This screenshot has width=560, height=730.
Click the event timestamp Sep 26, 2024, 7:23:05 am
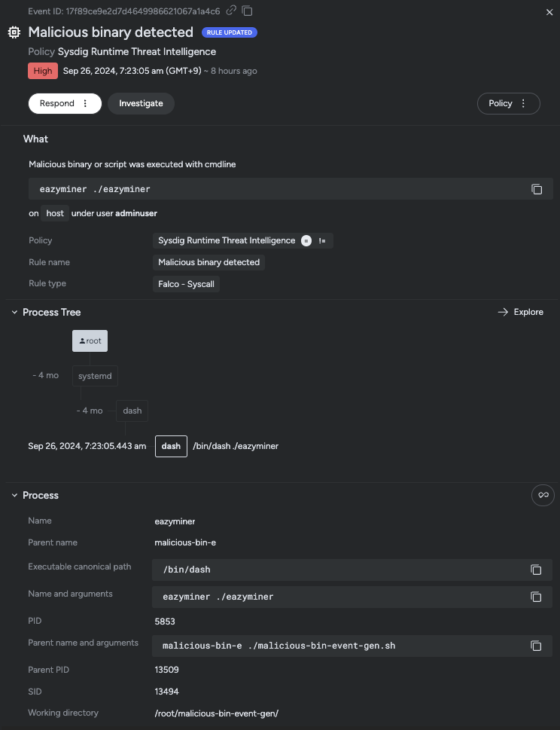pos(132,71)
